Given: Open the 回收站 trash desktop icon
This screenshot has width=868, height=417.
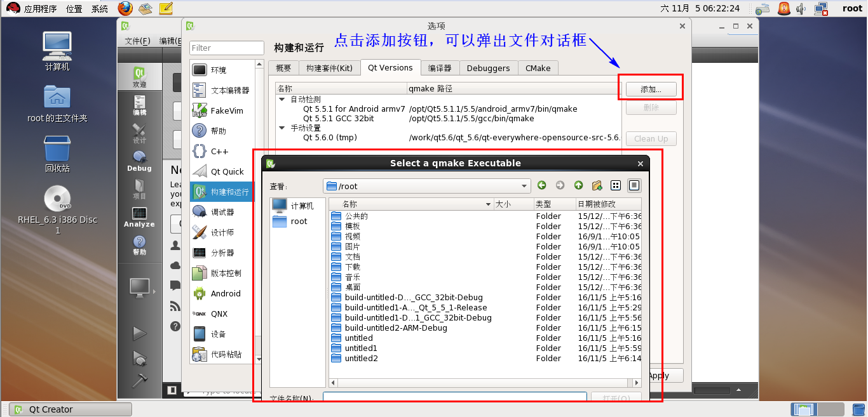Looking at the screenshot, I should tap(57, 154).
